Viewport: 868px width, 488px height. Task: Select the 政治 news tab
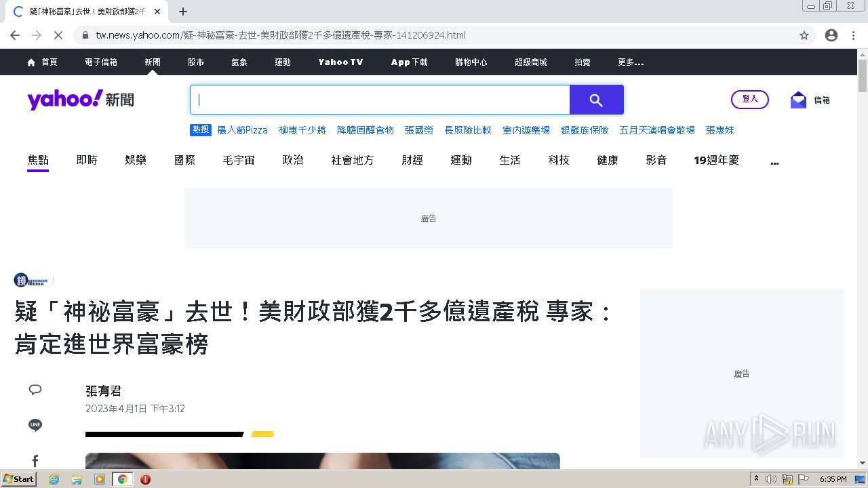293,160
